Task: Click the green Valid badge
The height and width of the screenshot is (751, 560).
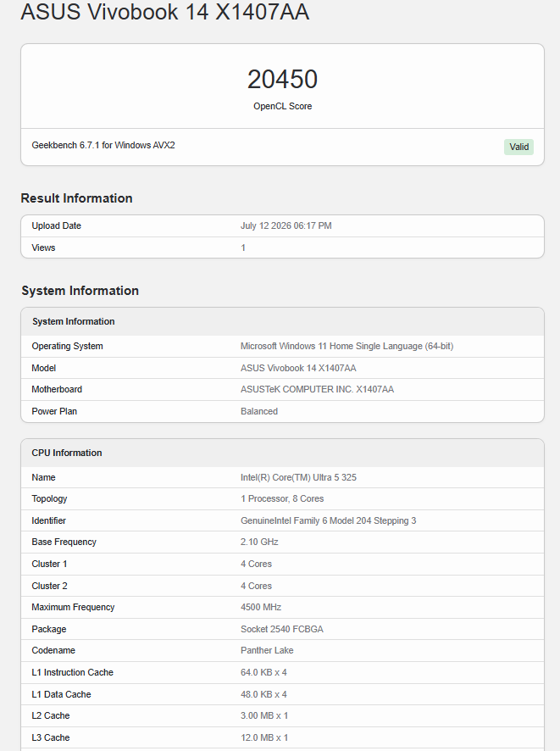Action: (518, 147)
